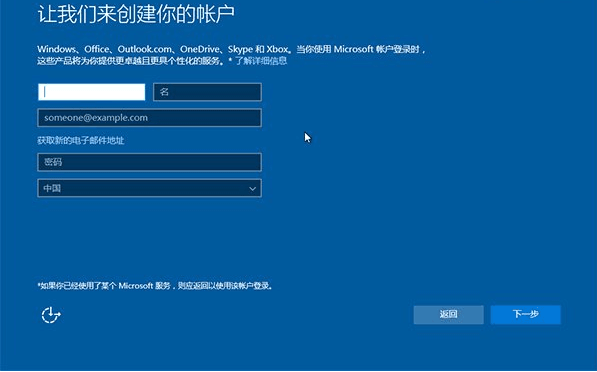597x372 pixels.
Task: Open the 了解详细信息 link
Action: pos(261,61)
